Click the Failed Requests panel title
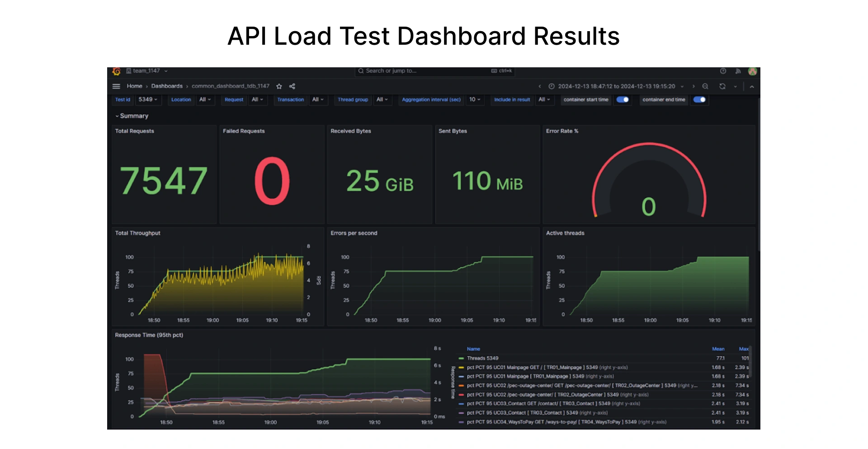The width and height of the screenshot is (868, 449). coord(244,131)
